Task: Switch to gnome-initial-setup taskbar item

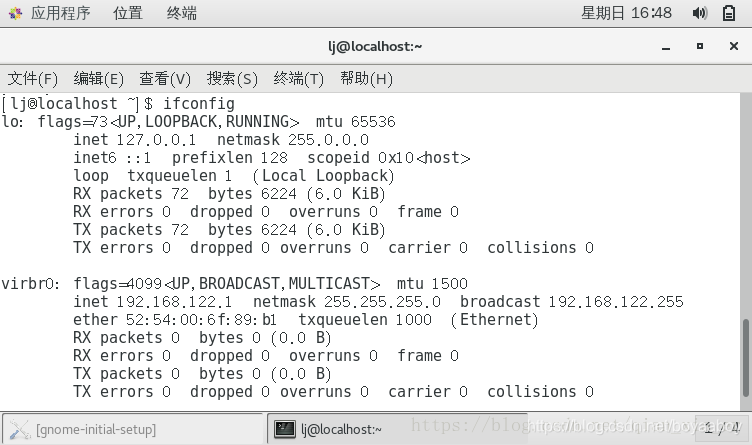Action: click(132, 429)
